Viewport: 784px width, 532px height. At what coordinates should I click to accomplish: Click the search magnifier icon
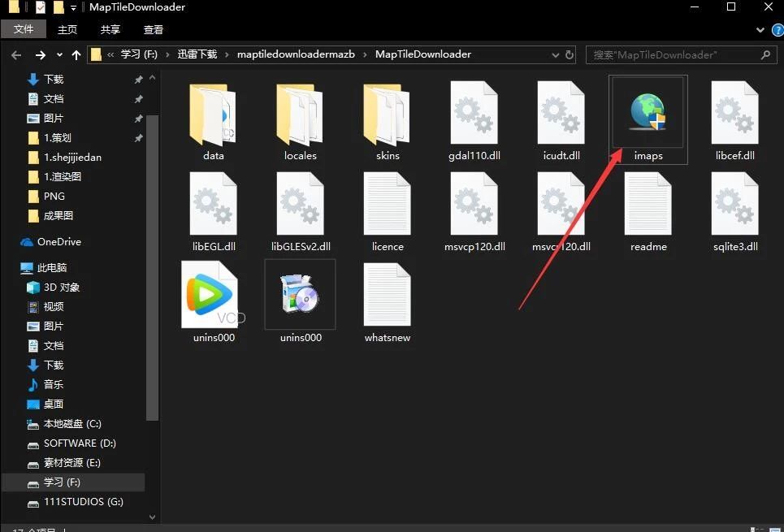click(765, 54)
